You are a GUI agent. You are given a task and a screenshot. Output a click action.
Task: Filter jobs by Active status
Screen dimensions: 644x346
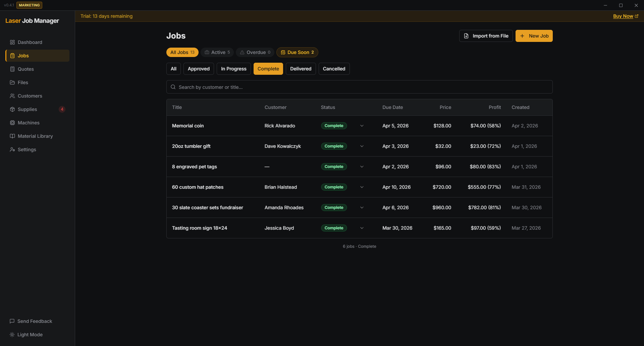pyautogui.click(x=217, y=52)
